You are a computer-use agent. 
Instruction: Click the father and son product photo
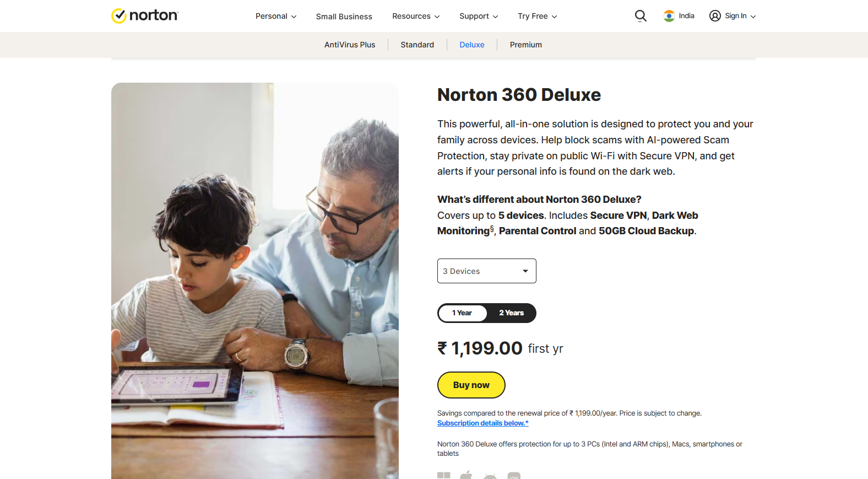[x=255, y=281]
